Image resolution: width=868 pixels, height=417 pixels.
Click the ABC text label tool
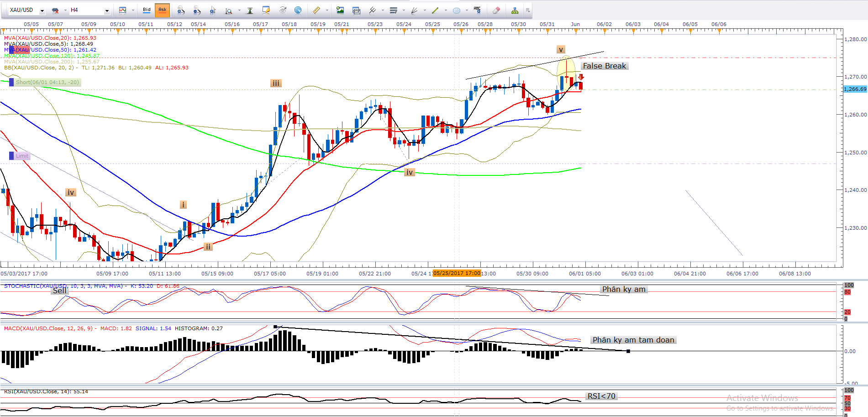click(x=477, y=10)
